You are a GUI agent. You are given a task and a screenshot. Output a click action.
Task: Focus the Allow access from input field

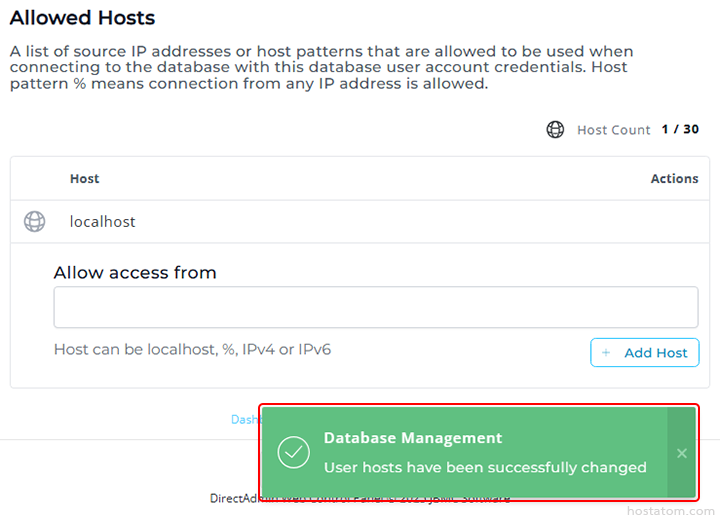coord(375,308)
